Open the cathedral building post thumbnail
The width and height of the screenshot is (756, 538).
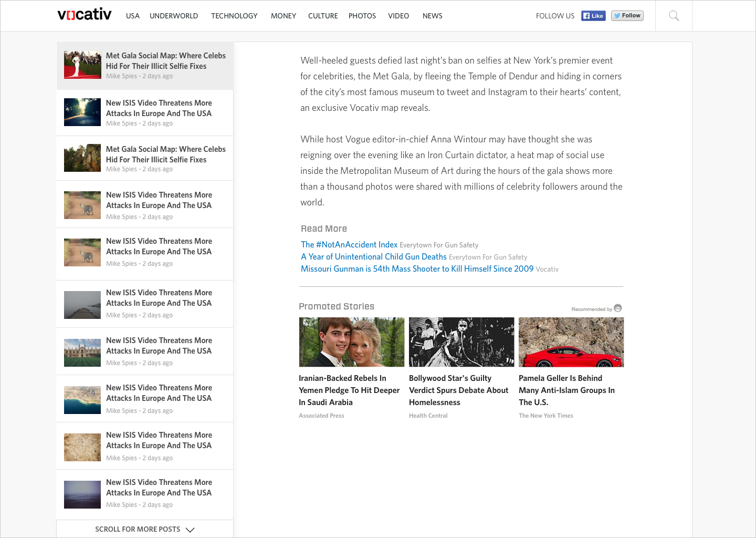click(82, 353)
